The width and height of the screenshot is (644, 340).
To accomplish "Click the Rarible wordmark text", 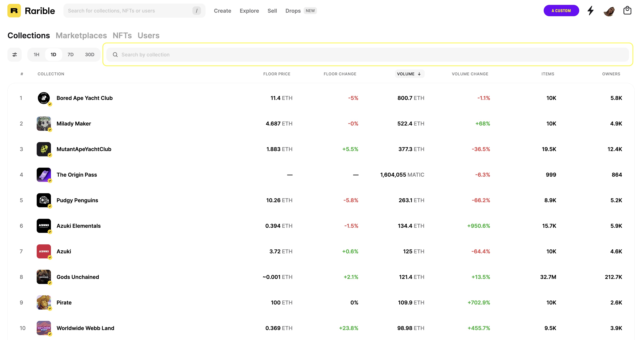I will [40, 11].
